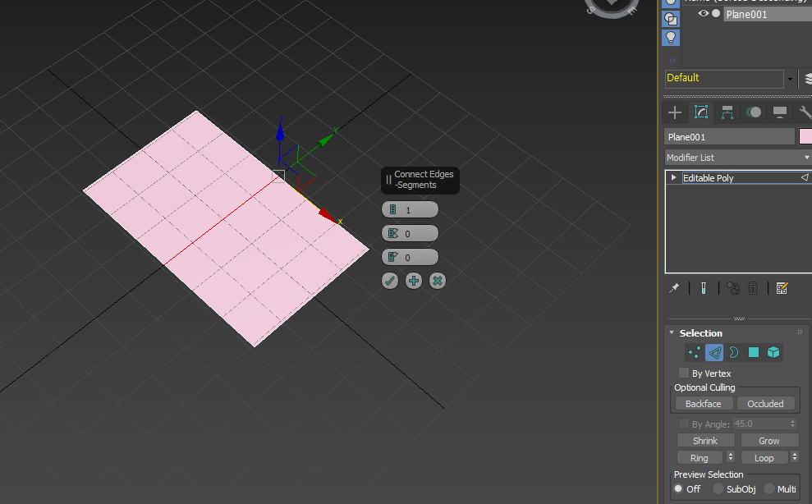
Task: Open the Default layer dropdown arrow
Action: (791, 80)
